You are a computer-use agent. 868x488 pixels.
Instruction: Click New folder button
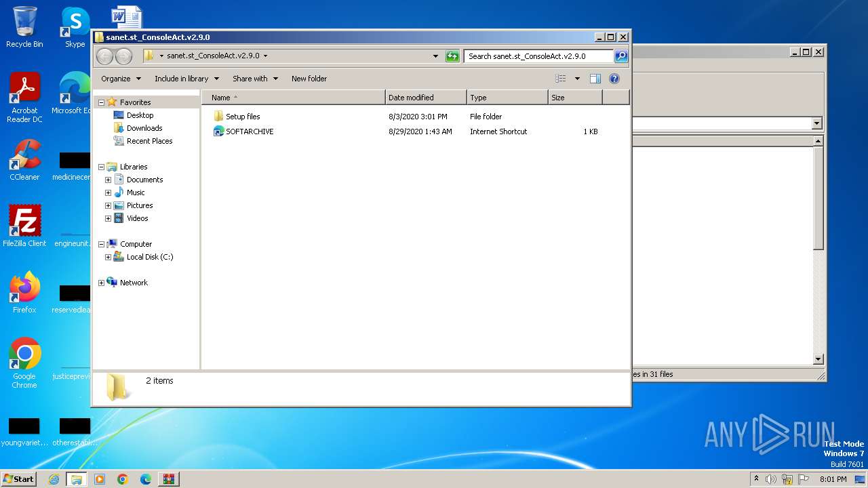point(309,79)
